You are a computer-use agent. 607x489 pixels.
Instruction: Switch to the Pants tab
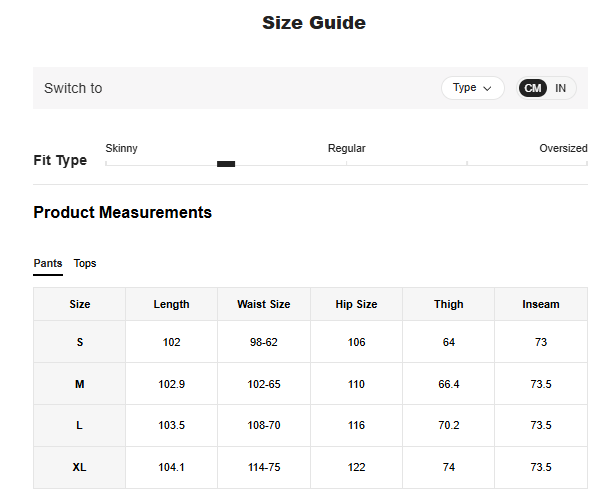pyautogui.click(x=48, y=264)
